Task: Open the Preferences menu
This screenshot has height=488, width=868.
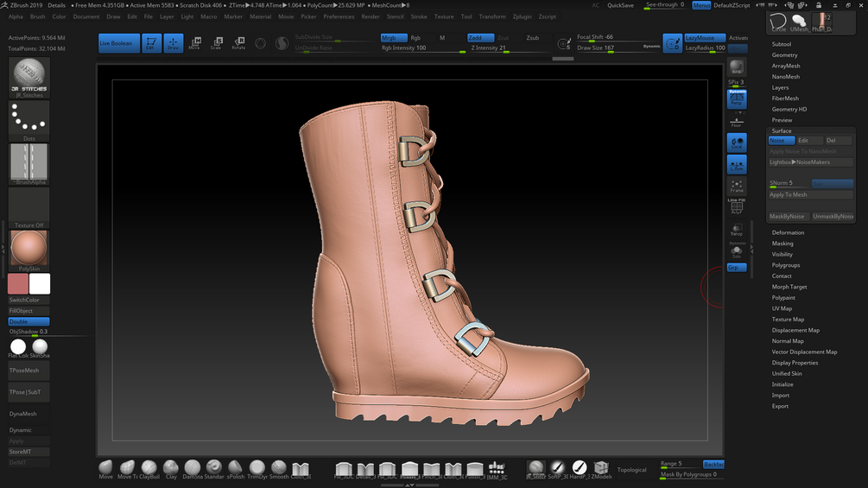Action: coord(339,16)
